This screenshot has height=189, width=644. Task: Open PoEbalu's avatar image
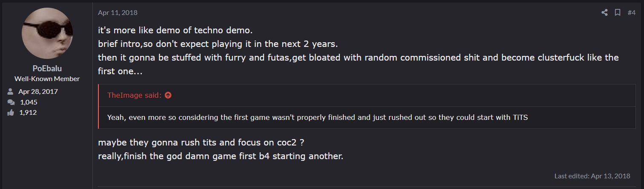coord(47,33)
